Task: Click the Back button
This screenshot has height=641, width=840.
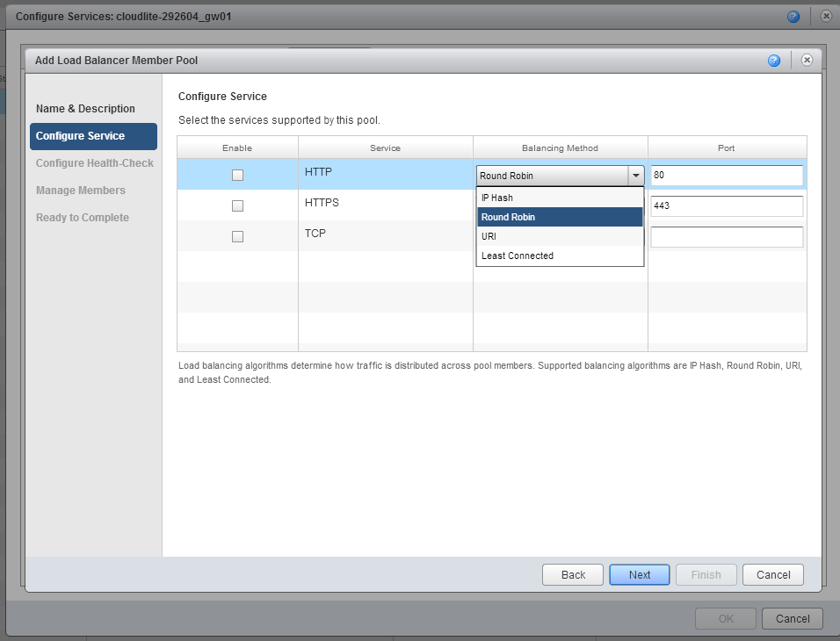Action: coord(572,574)
